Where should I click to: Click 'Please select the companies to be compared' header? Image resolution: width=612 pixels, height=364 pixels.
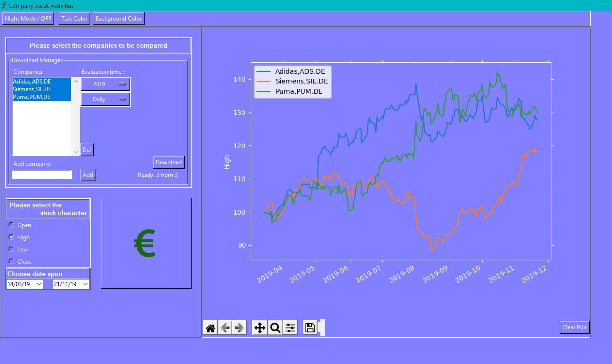[x=98, y=45]
